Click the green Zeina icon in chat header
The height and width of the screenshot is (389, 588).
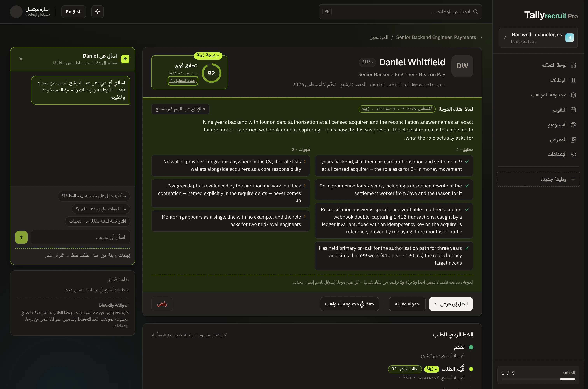125,59
